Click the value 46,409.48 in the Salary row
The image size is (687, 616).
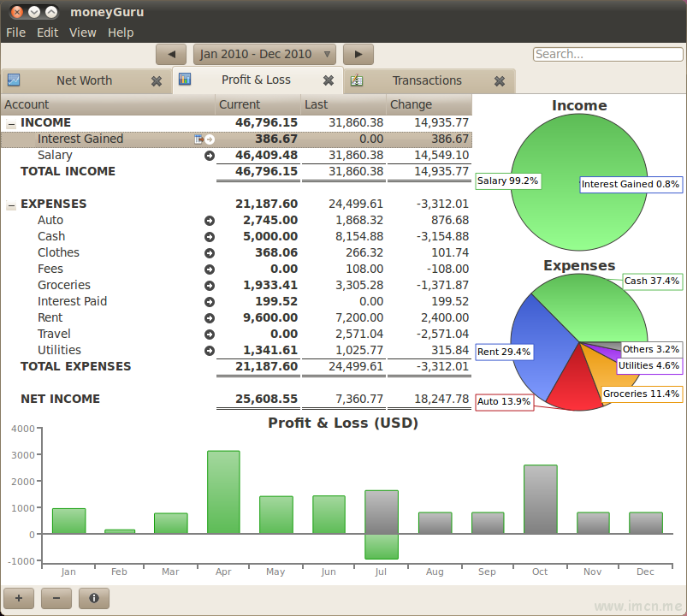click(x=266, y=155)
